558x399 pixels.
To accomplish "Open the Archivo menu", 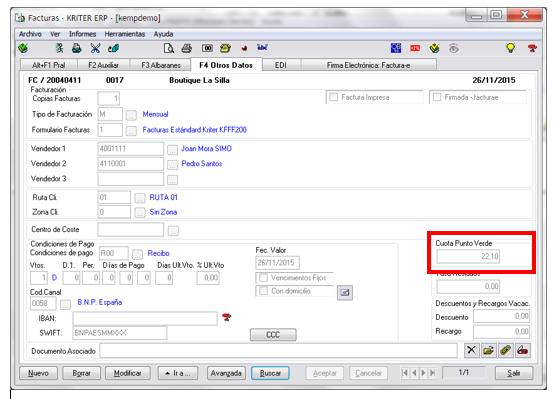I will coord(30,34).
